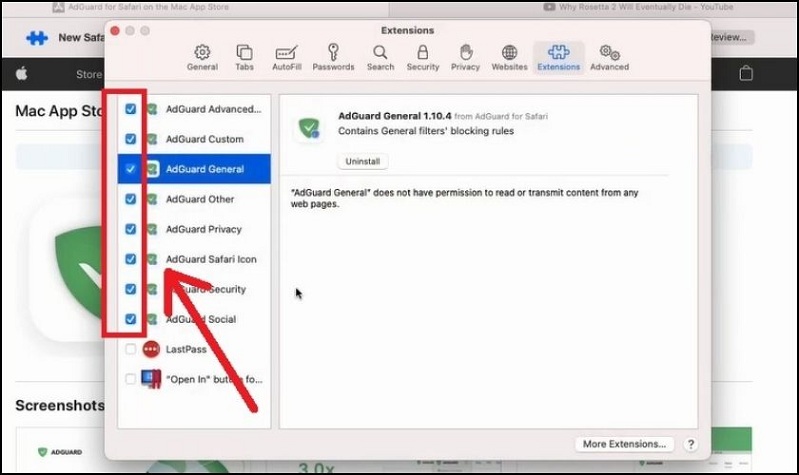This screenshot has width=799, height=475.
Task: Open the AutoFill preferences pane
Action: click(288, 57)
